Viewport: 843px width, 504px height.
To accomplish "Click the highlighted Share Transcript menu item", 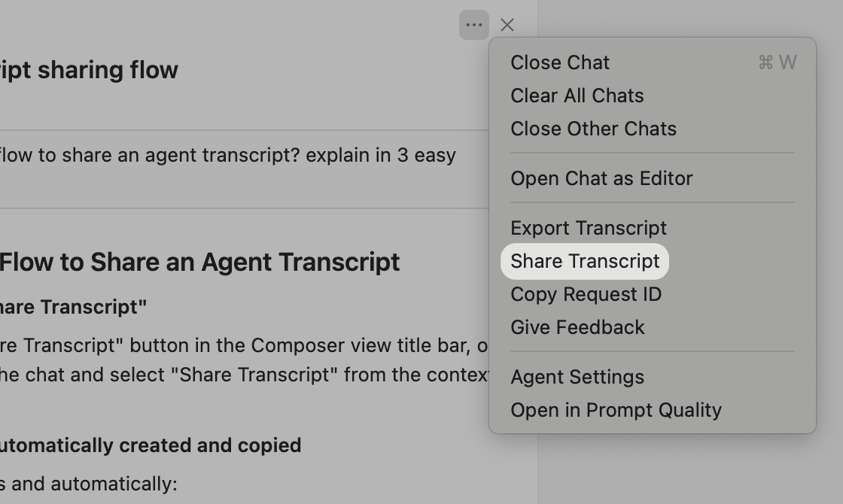I will 585,261.
